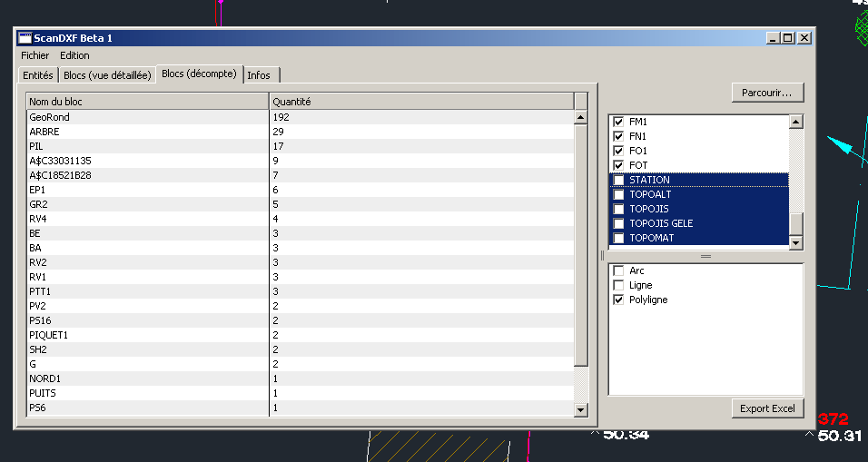
Task: Switch to Blocs (vue détaillée) tab
Action: 107,75
